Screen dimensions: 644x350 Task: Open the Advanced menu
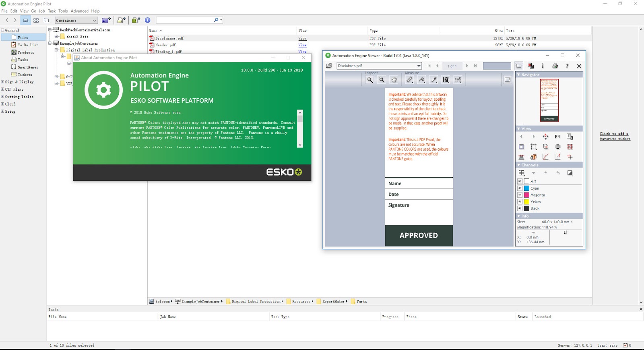80,11
